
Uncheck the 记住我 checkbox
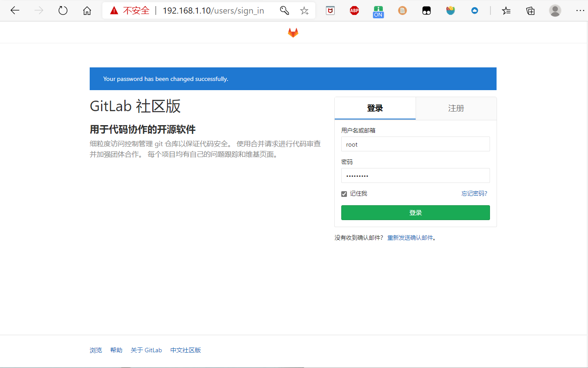344,193
